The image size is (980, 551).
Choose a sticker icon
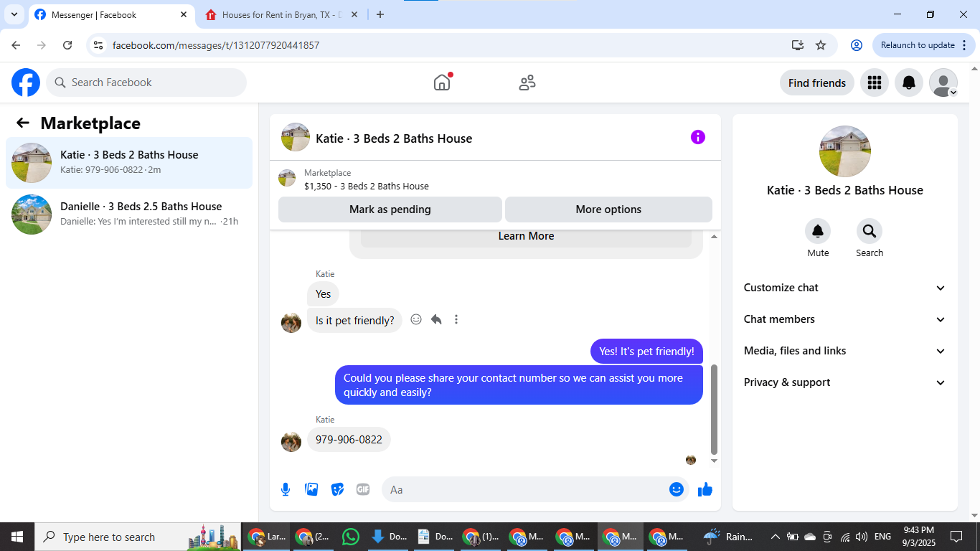click(x=337, y=489)
